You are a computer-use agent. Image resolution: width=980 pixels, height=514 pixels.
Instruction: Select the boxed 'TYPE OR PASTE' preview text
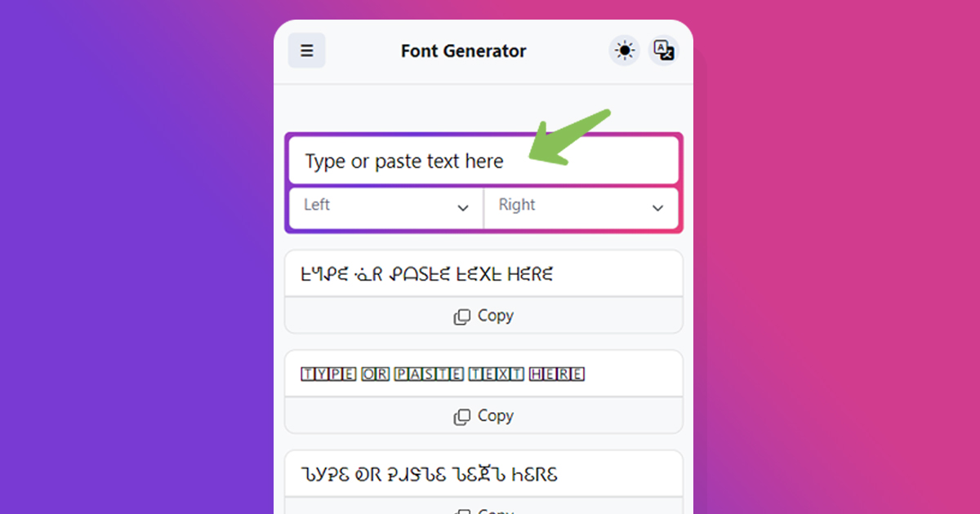click(441, 374)
